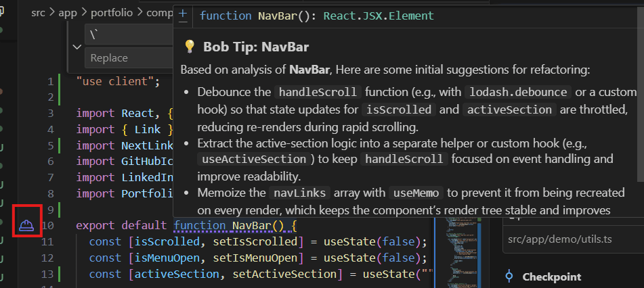
Task: Click the Checkpoint heading in the side panel
Action: 552,277
